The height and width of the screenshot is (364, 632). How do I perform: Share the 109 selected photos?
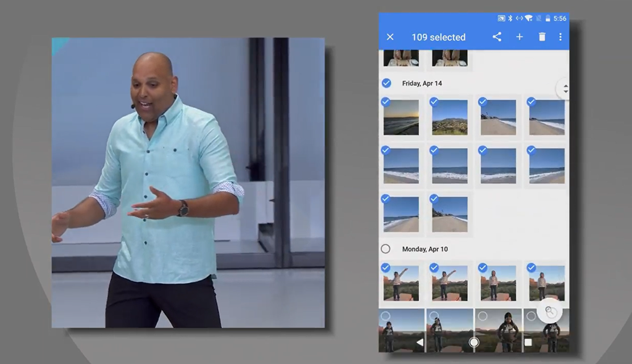(497, 37)
